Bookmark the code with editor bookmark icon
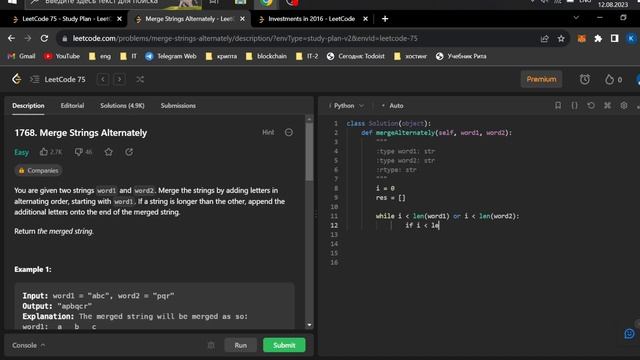The image size is (640, 360). point(558,105)
